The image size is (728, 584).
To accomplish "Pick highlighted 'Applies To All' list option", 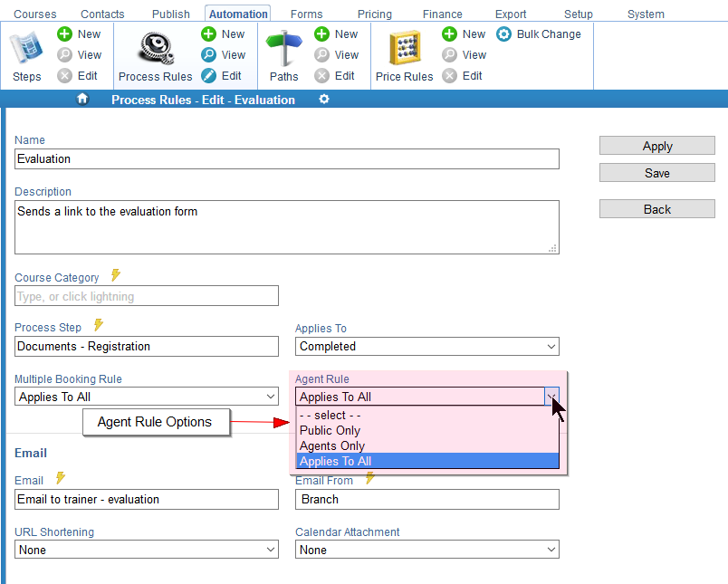I will [427, 461].
